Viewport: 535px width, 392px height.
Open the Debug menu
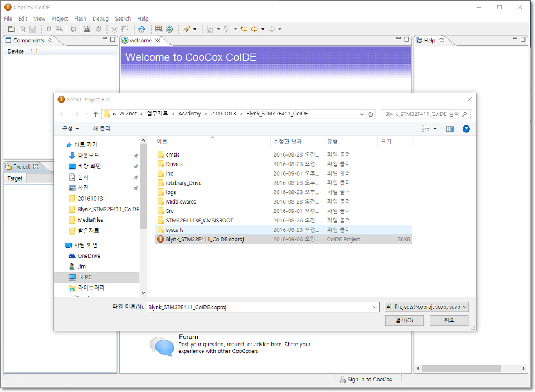101,18
